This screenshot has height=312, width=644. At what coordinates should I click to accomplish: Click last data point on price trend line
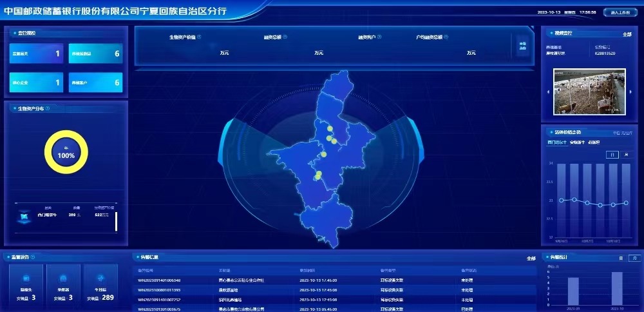(626, 202)
